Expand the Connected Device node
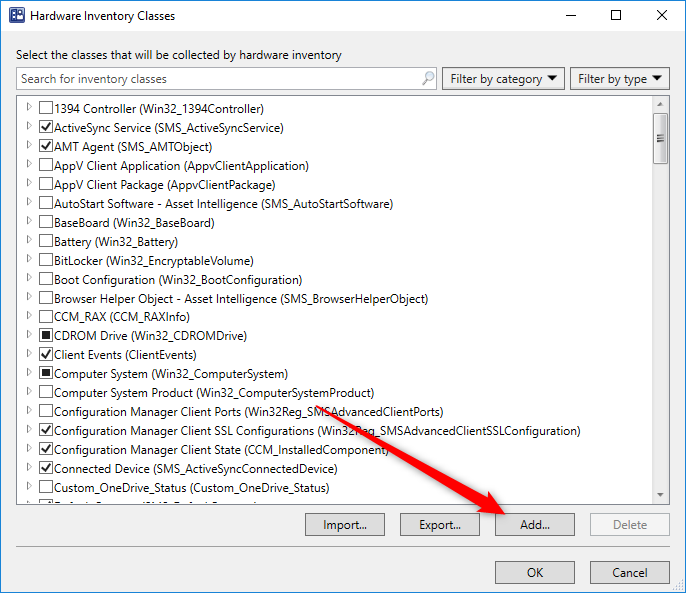 coord(29,467)
